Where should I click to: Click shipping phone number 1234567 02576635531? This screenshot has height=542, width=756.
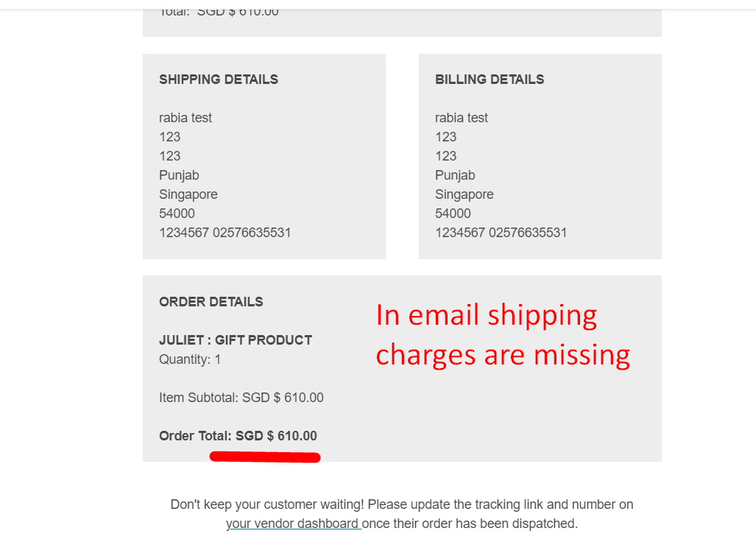click(225, 233)
